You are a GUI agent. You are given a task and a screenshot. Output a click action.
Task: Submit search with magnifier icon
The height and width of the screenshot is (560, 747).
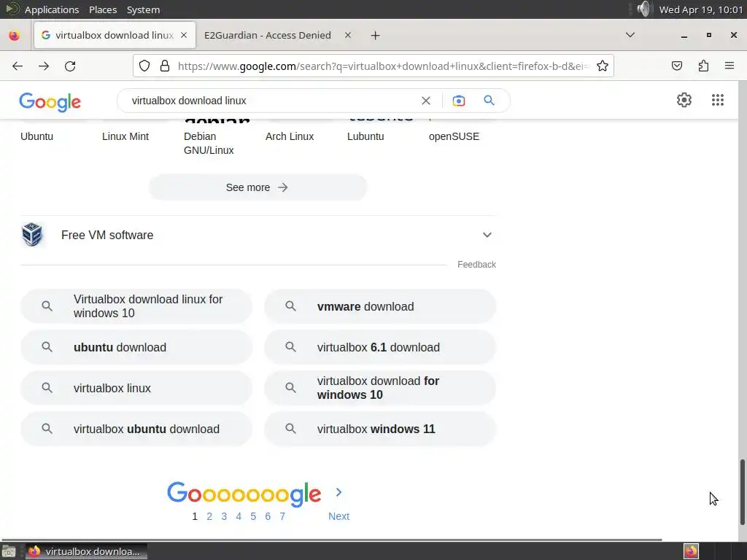(489, 101)
